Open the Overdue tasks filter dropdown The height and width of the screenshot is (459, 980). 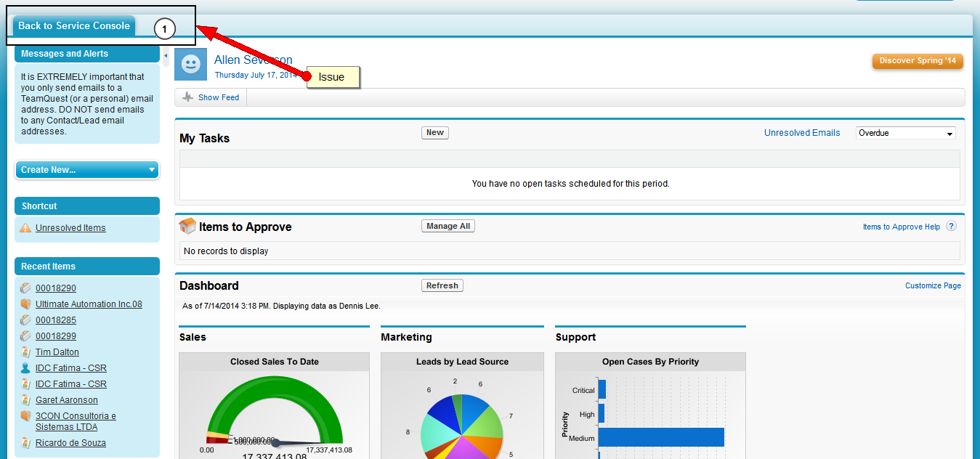click(906, 133)
